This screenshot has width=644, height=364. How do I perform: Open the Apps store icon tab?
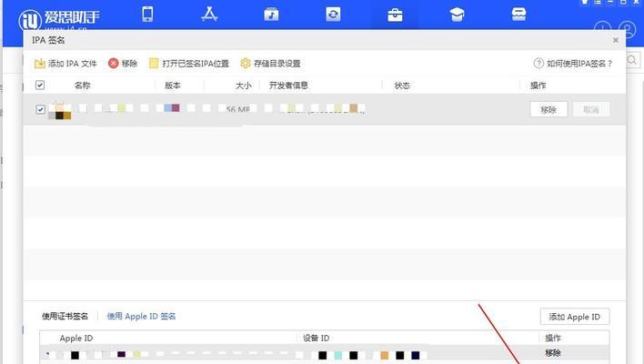[x=209, y=14]
